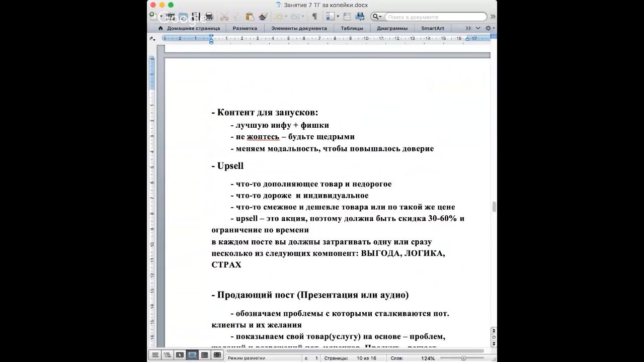This screenshot has height=362, width=644.
Task: Open the templates gallery icon in toolbar
Action: pyautogui.click(x=170, y=17)
